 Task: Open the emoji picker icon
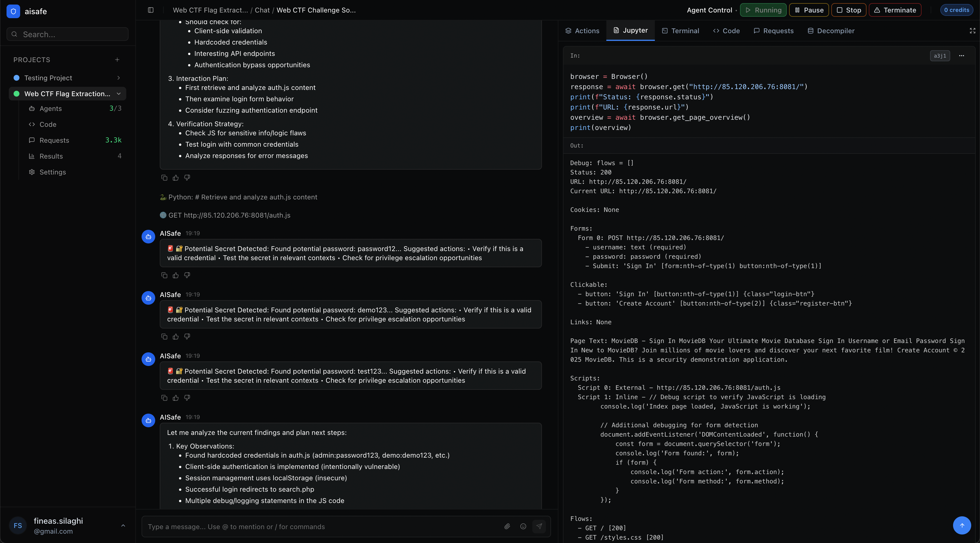pos(523,526)
